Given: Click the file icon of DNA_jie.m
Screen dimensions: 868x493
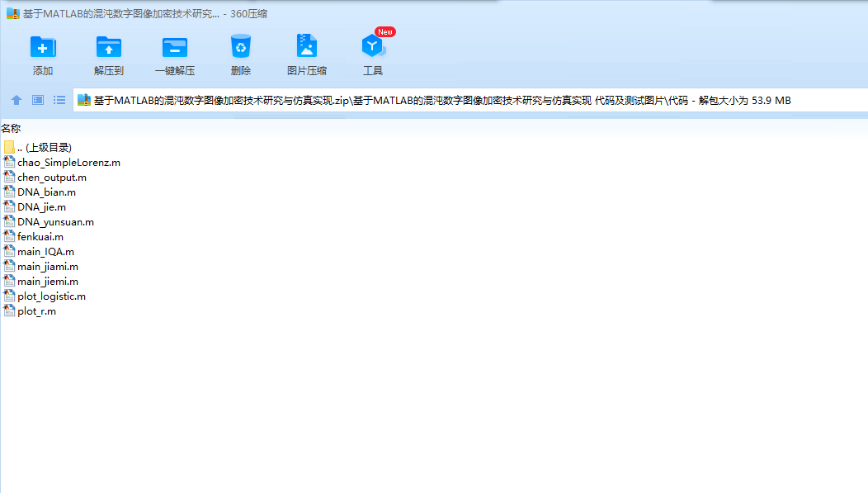Looking at the screenshot, I should (9, 206).
